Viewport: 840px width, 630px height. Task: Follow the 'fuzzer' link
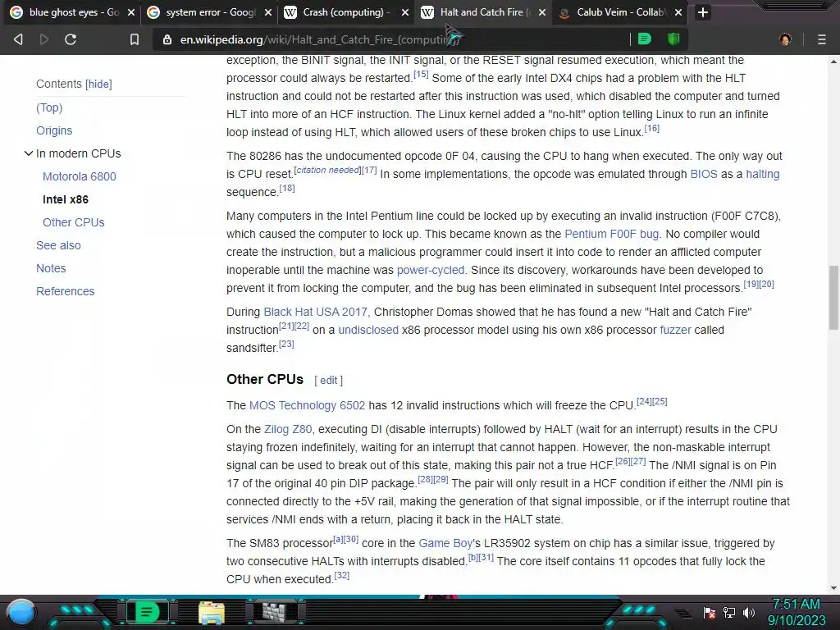(x=676, y=330)
